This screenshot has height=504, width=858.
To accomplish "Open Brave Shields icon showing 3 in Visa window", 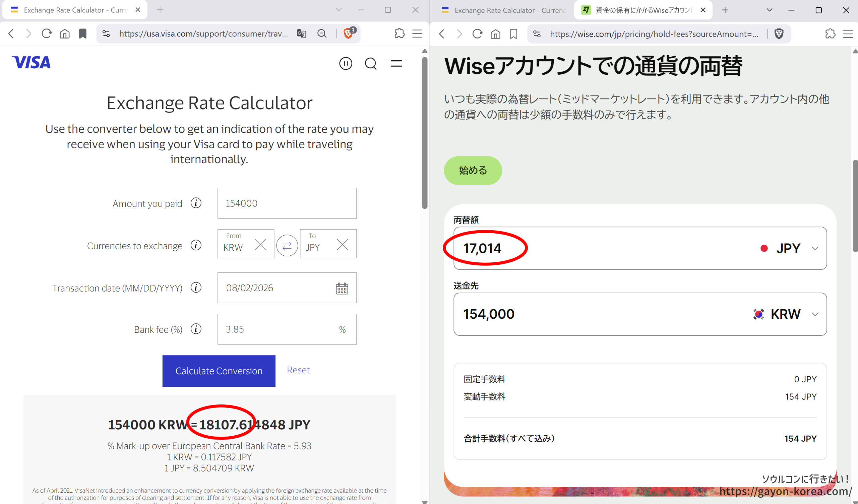I will pyautogui.click(x=349, y=33).
